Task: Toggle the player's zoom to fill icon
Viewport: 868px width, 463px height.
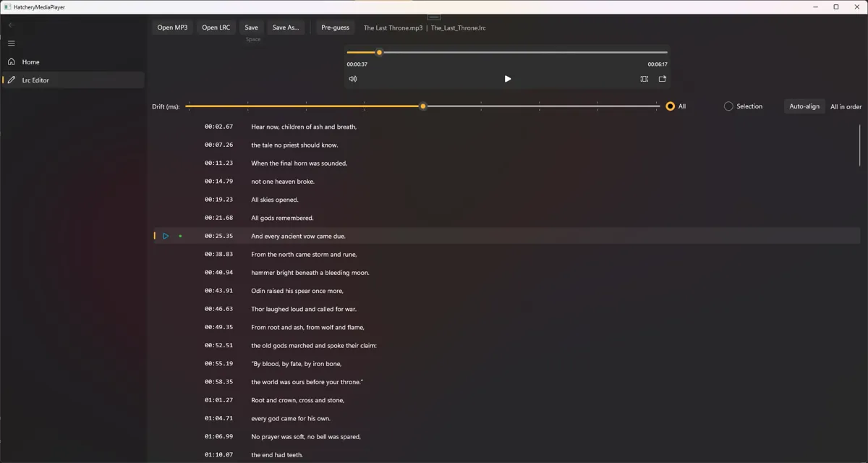Action: (x=644, y=79)
